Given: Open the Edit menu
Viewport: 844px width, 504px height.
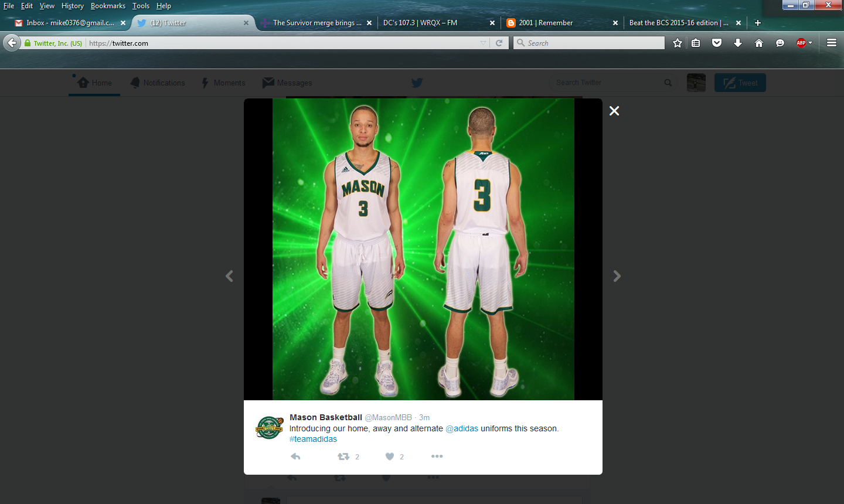Looking at the screenshot, I should 27,6.
